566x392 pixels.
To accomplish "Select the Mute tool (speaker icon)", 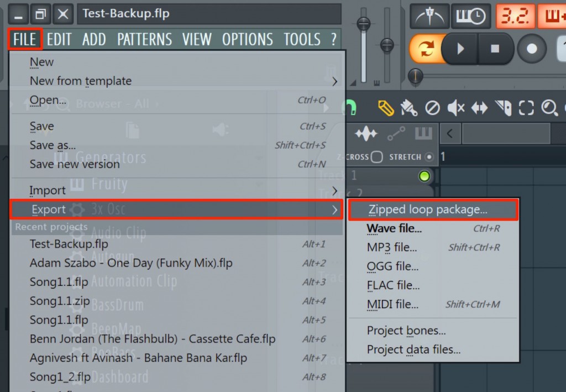I will click(455, 108).
